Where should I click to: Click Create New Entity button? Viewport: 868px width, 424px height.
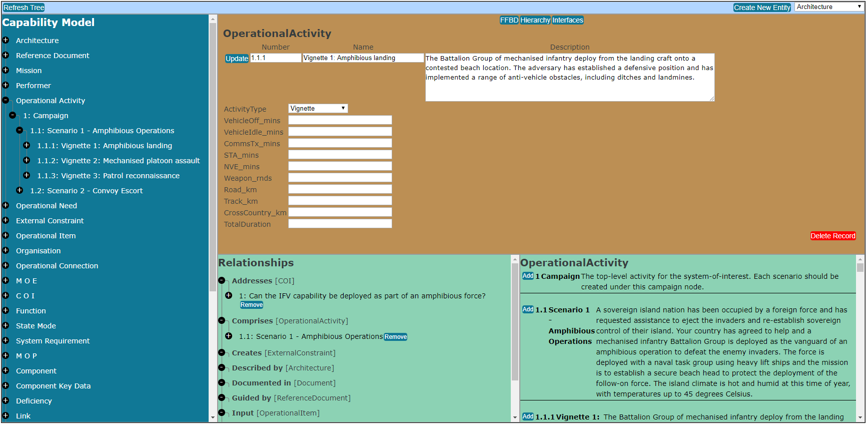762,8
